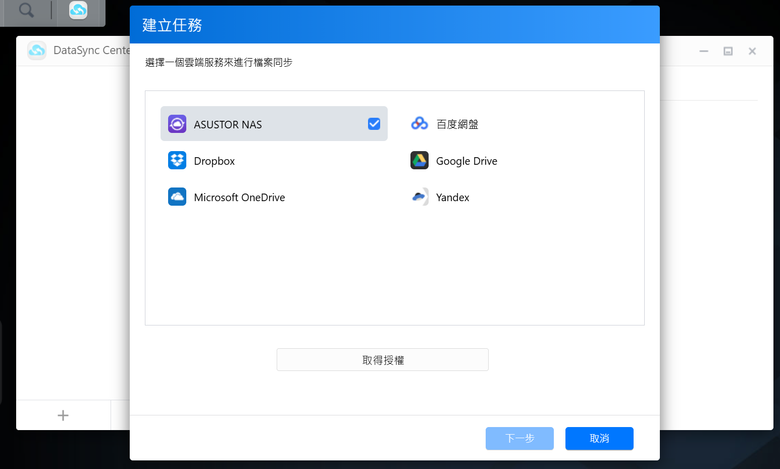Click the 選擇一個雲端服務來進行檔案同步 instruction text
The height and width of the screenshot is (469, 780).
(219, 62)
